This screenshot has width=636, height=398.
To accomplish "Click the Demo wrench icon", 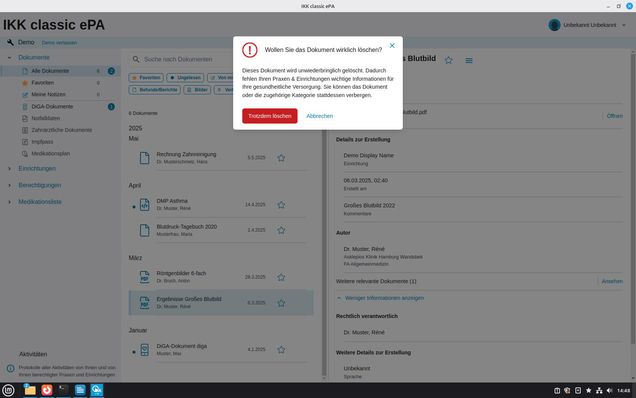I will (10, 42).
